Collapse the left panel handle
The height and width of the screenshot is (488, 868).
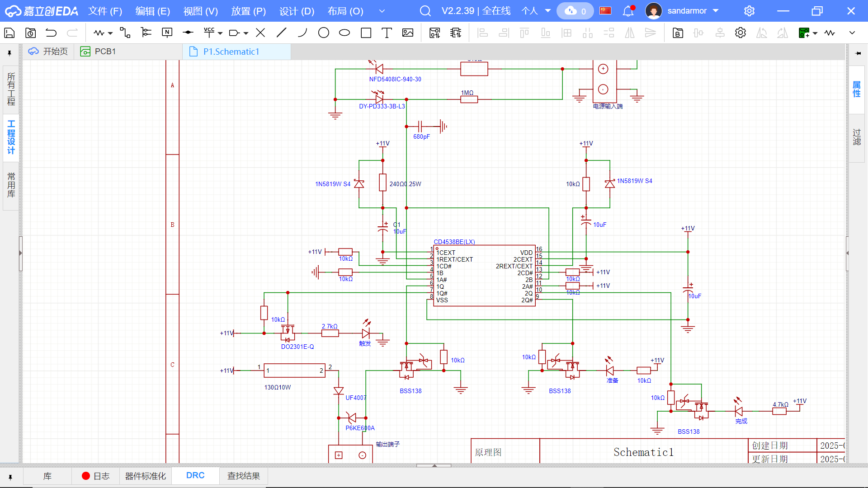point(20,253)
